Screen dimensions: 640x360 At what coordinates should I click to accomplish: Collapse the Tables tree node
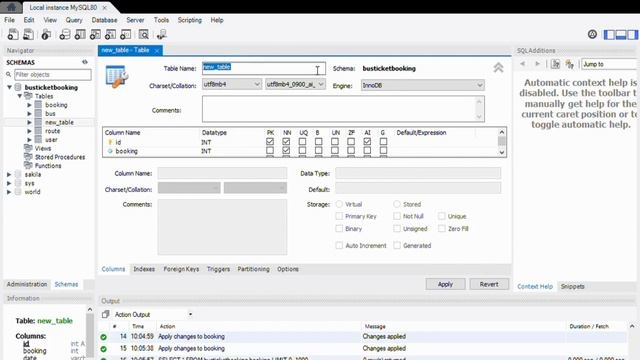pos(19,96)
